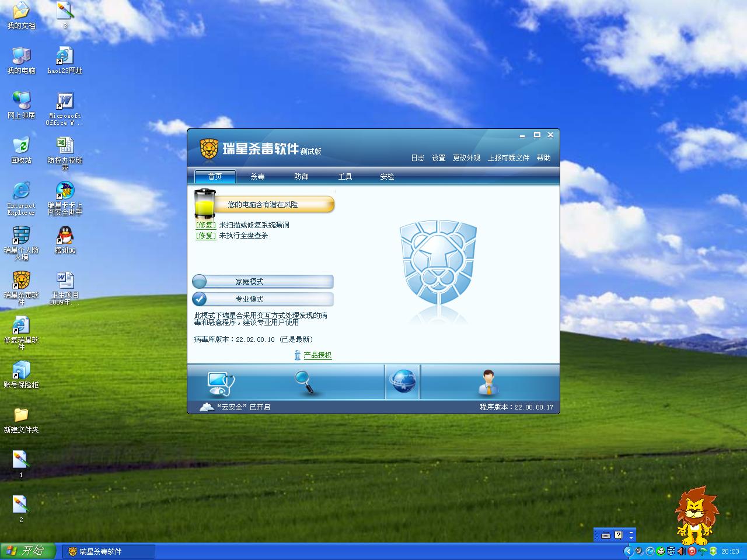Switch to the 安检 tab
The image size is (747, 560).
click(x=387, y=177)
